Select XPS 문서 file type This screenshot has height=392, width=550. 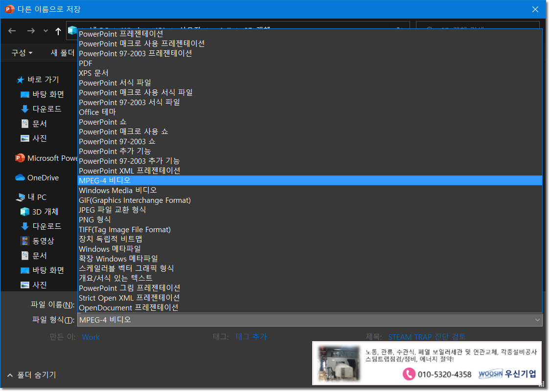310,73
